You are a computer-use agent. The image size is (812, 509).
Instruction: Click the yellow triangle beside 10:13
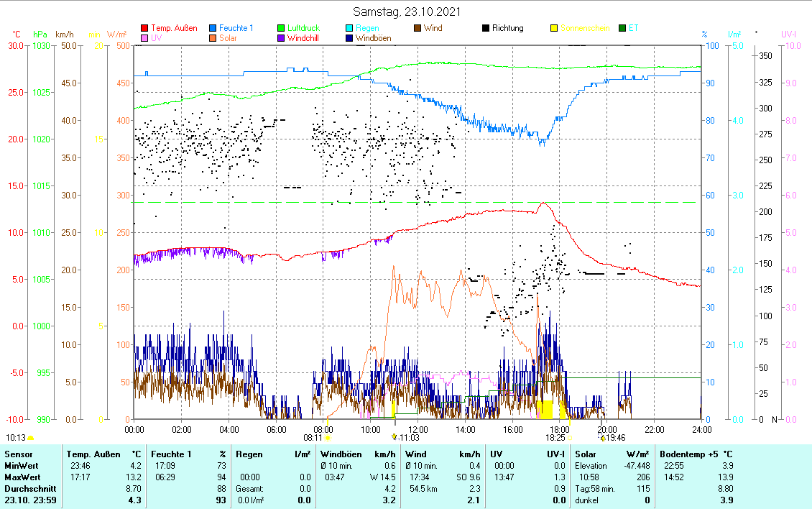(31, 437)
